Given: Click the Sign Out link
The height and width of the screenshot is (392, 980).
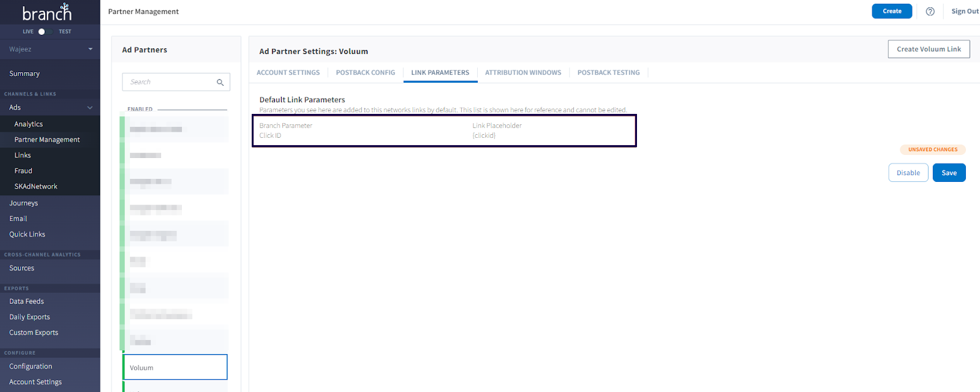Looking at the screenshot, I should [x=964, y=12].
